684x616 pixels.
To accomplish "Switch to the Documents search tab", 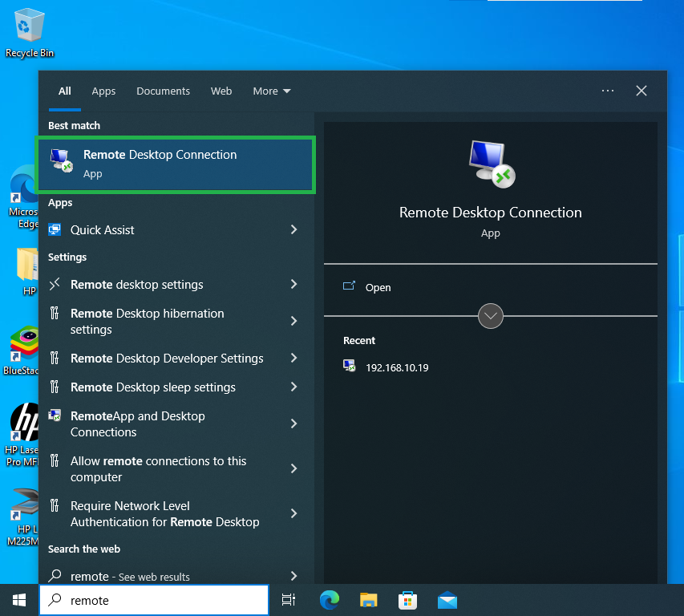I will coord(163,91).
